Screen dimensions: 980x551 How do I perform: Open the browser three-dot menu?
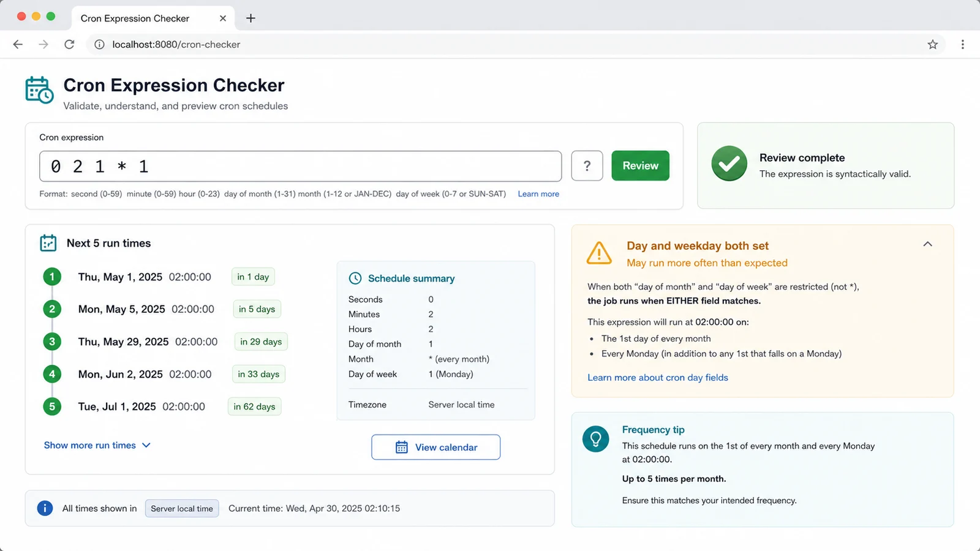[963, 44]
